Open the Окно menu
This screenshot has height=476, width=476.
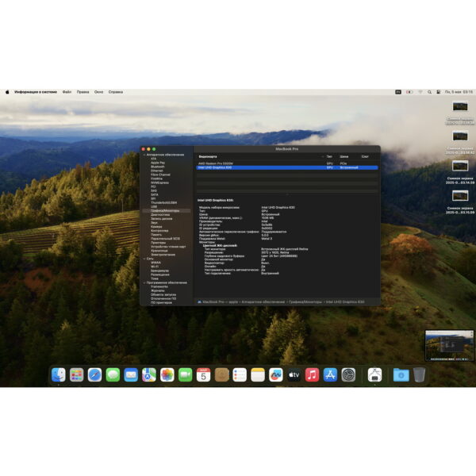click(x=98, y=92)
